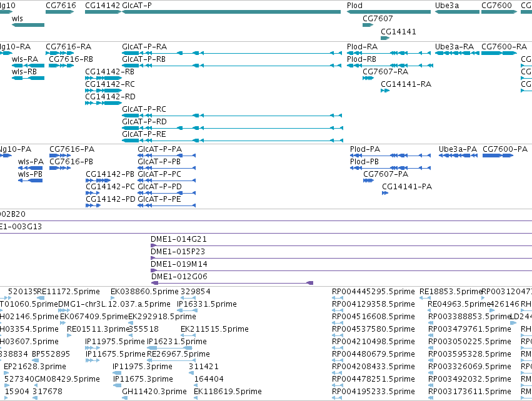
Task: Click protein Ube3a-PA
Action: pyautogui.click(x=458, y=156)
